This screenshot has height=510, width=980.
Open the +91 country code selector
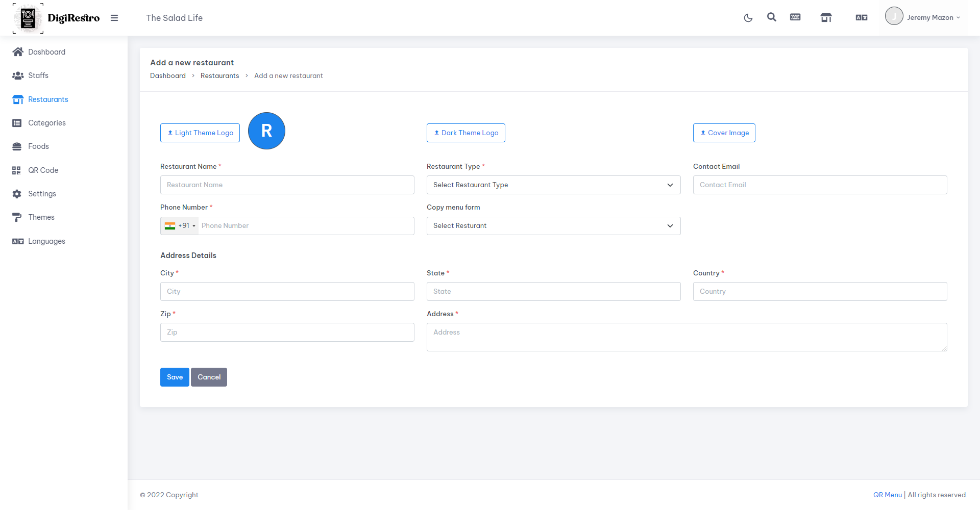(x=180, y=226)
